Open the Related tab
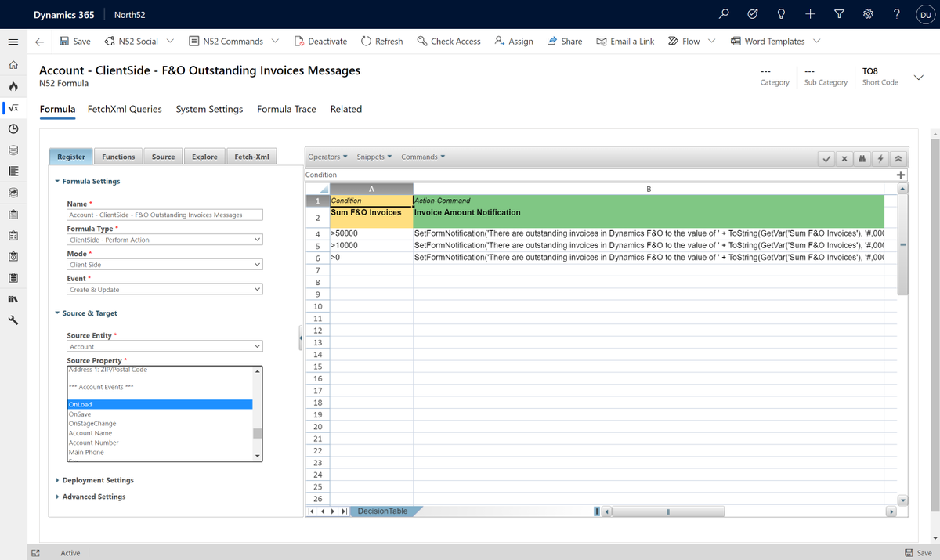The width and height of the screenshot is (940, 560). [x=346, y=109]
